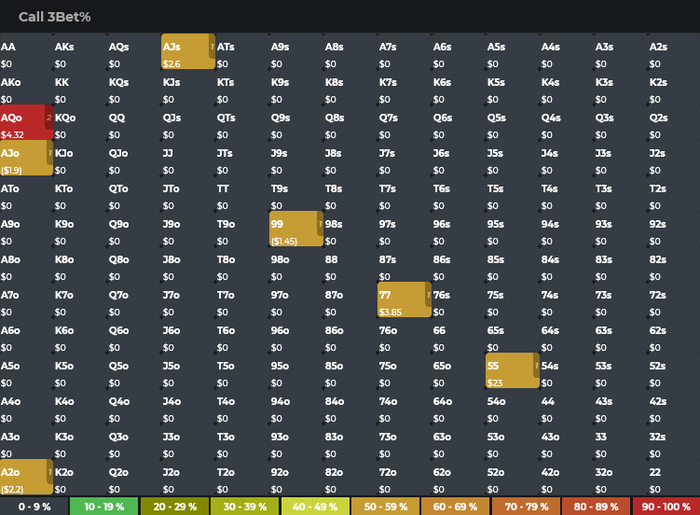The image size is (700, 515).
Task: Click the 77 pocket pair cell
Action: tap(404, 299)
